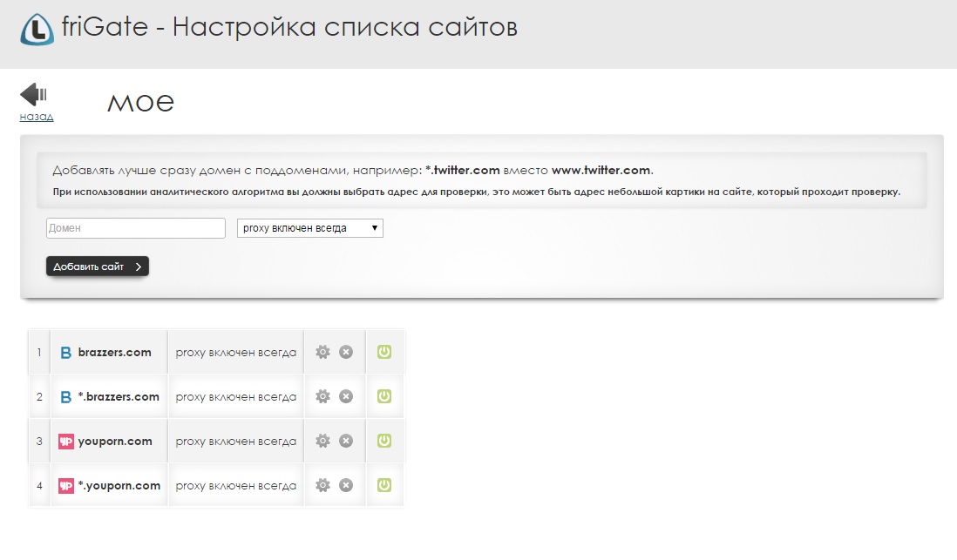Delete the *.brazzers.com entry
The height and width of the screenshot is (560, 957).
[346, 396]
